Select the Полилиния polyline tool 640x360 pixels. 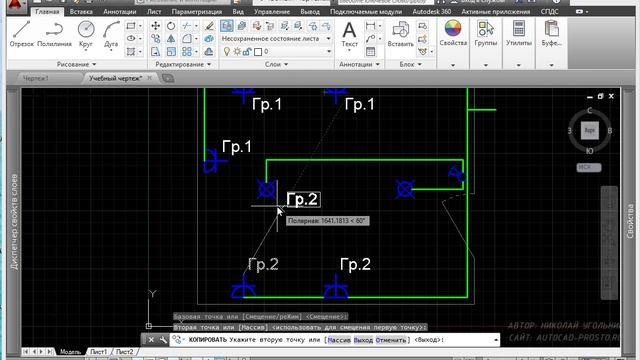[x=54, y=34]
